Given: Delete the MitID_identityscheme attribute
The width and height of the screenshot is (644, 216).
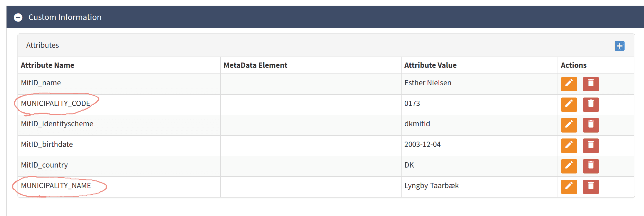Looking at the screenshot, I should pyautogui.click(x=591, y=125).
